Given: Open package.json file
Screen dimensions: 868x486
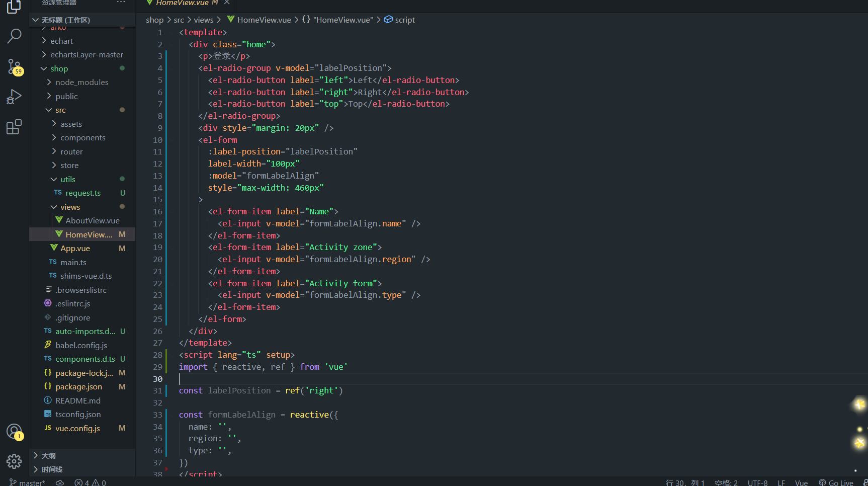Looking at the screenshot, I should click(x=83, y=386).
